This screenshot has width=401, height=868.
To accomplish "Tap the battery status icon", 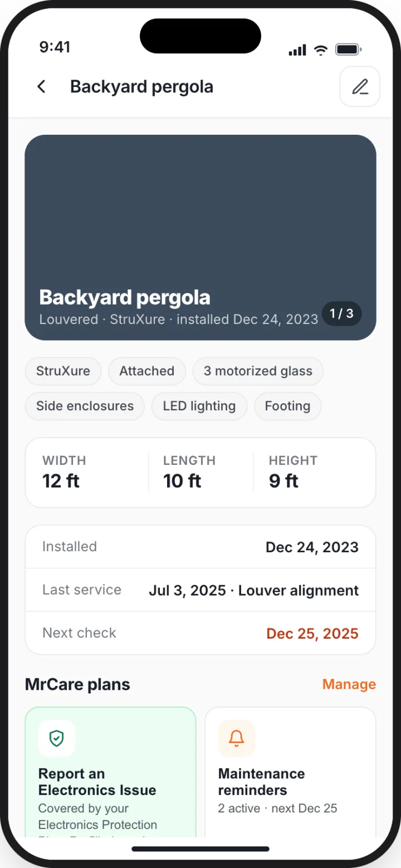I will (x=349, y=50).
